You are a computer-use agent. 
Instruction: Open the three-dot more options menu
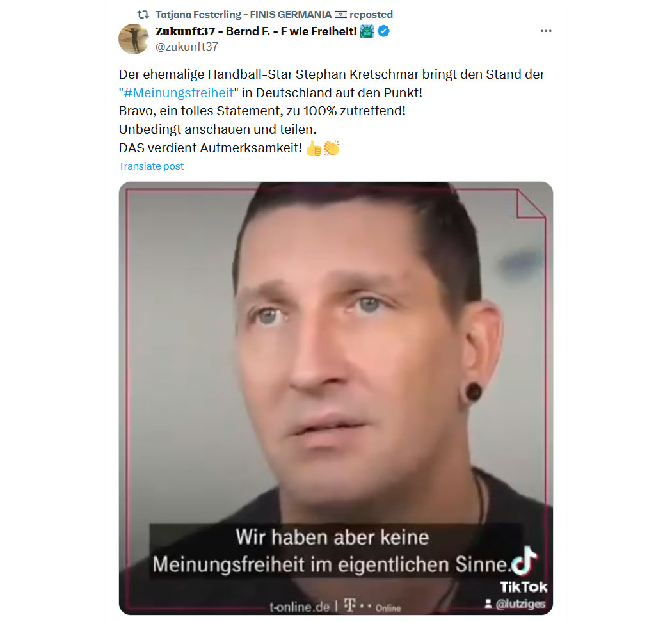tap(545, 31)
